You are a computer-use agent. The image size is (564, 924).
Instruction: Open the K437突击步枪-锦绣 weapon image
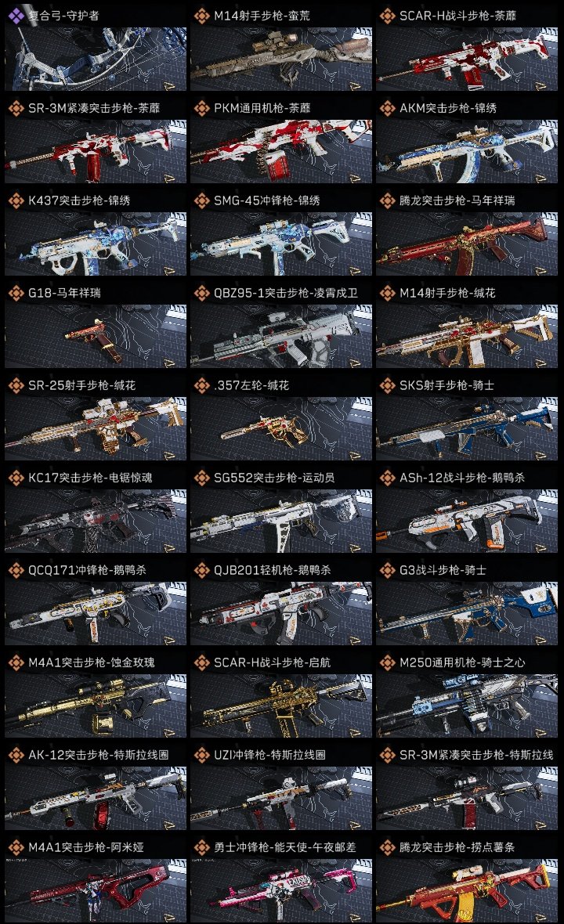click(96, 244)
